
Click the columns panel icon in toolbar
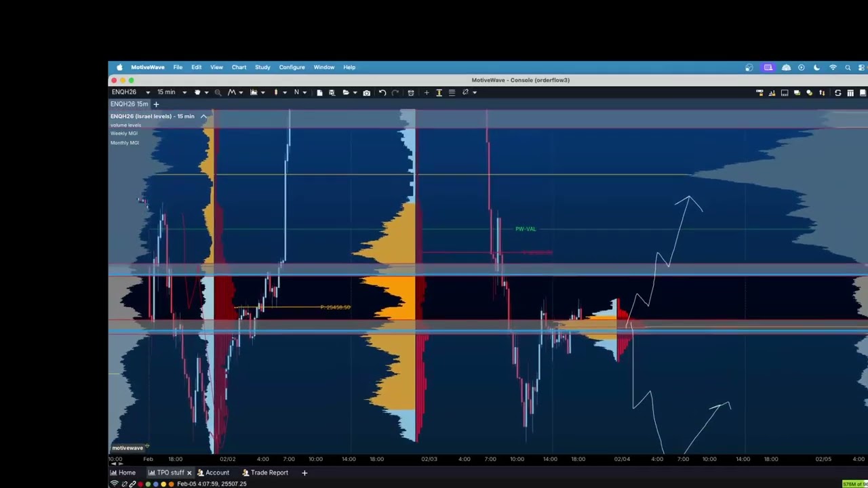850,93
